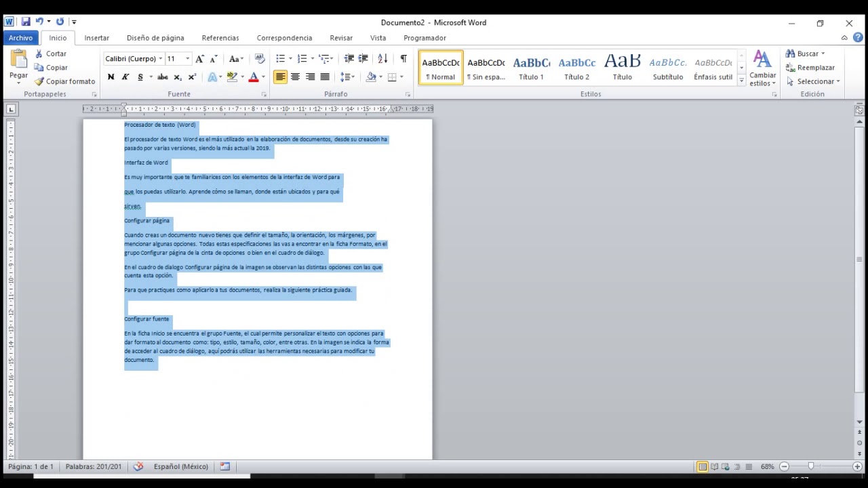868x488 pixels.
Task: Open the font size 11 dropdown
Action: tap(188, 59)
